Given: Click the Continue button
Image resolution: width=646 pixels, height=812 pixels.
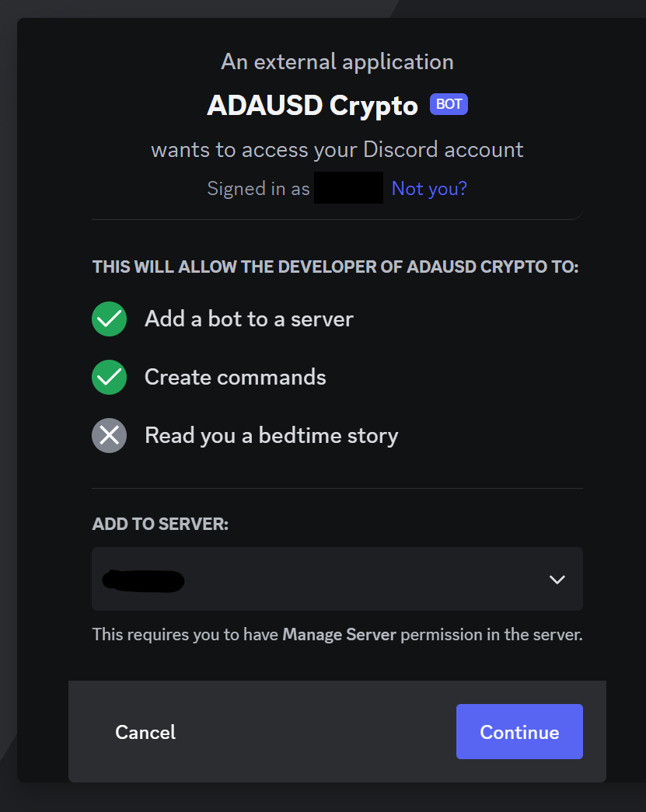Looking at the screenshot, I should click(x=519, y=732).
